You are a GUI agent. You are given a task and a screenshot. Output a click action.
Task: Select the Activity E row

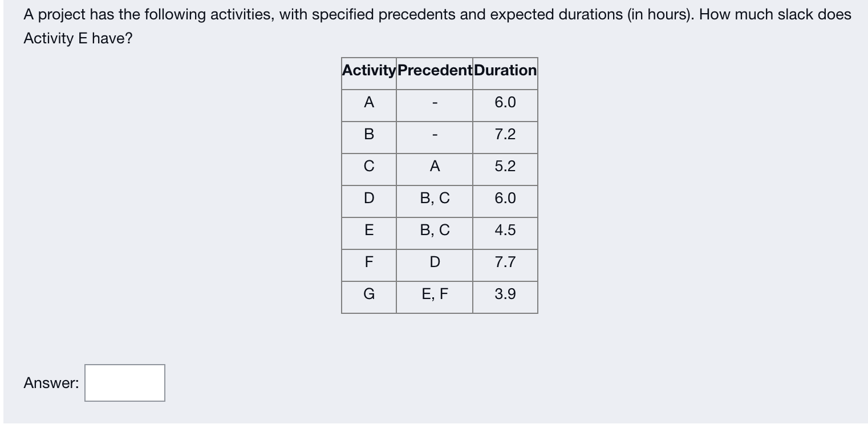coord(368,231)
